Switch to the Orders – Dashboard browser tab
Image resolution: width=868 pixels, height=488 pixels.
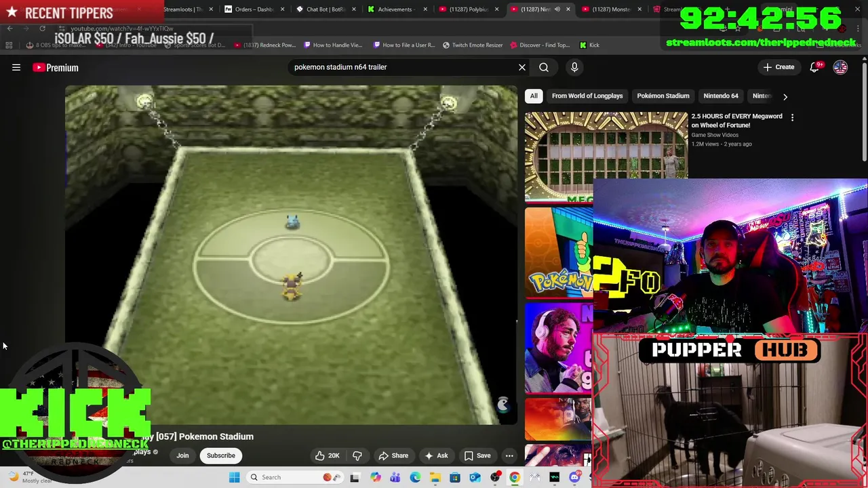[254, 9]
